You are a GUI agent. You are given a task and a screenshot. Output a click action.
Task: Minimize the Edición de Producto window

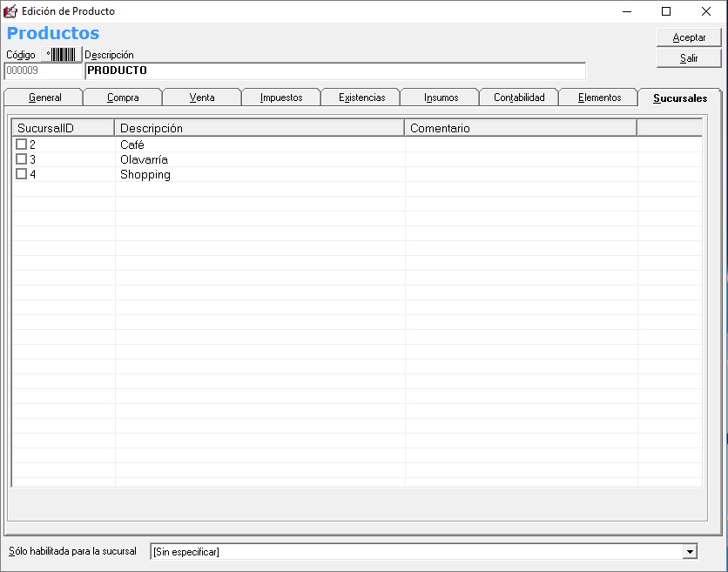626,11
